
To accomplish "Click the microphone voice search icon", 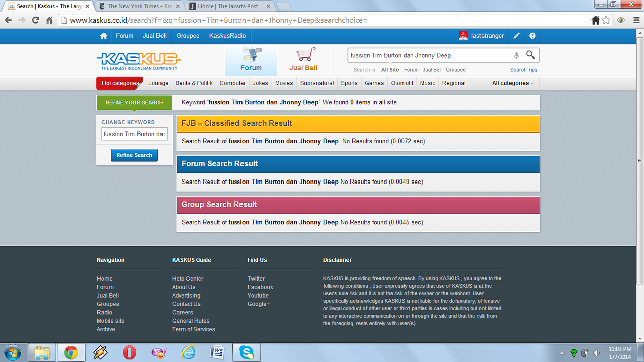I will coord(516,55).
